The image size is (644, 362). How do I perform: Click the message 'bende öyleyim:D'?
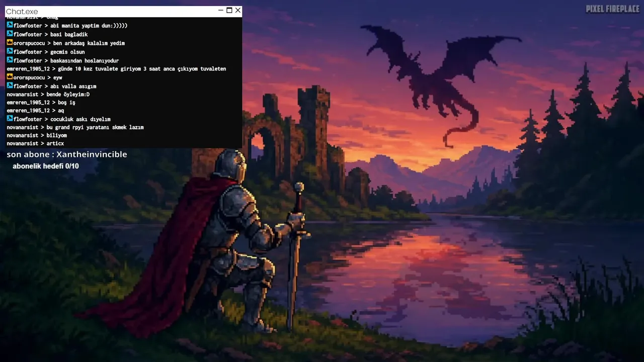tap(68, 95)
